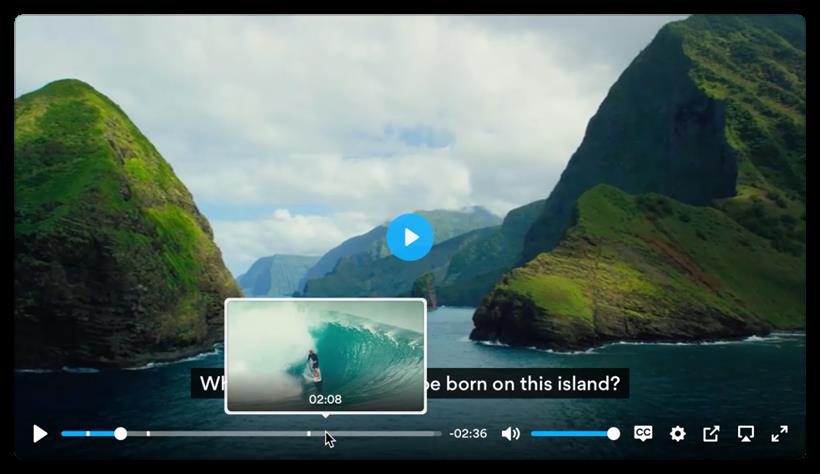Toggle closed captions with the CC icon

pyautogui.click(x=643, y=433)
